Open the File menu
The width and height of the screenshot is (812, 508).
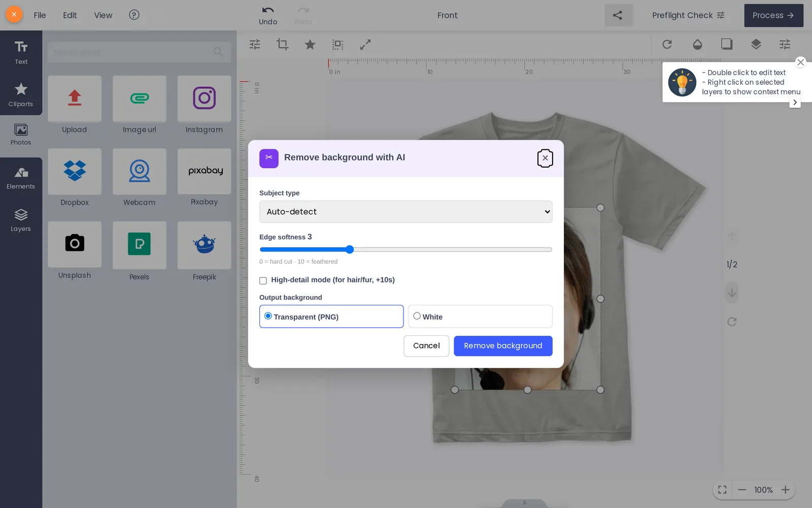[40, 15]
